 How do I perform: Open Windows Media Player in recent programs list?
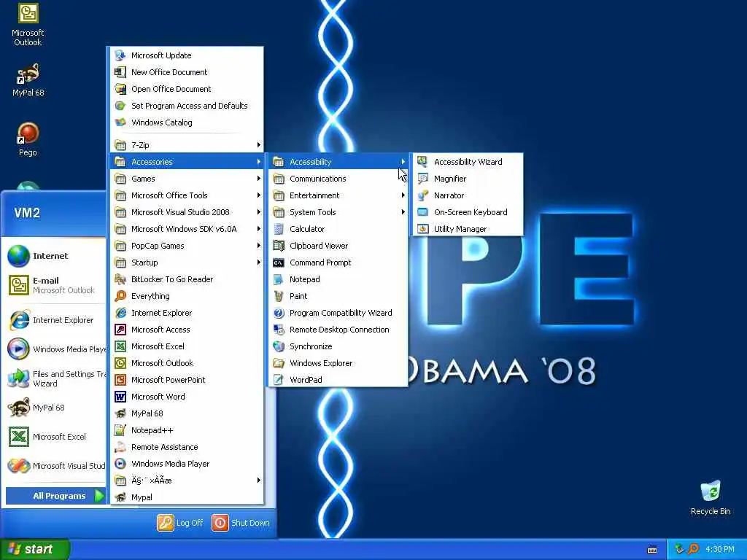coord(55,349)
